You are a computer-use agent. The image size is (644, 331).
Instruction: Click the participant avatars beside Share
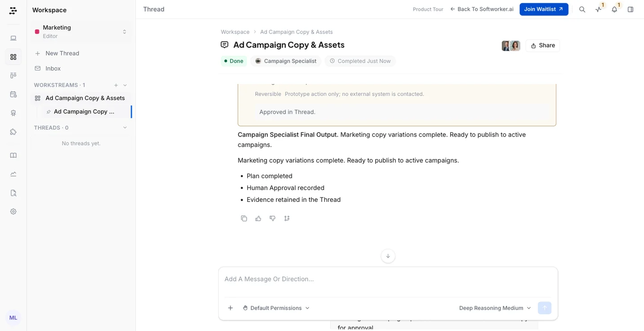(x=511, y=46)
